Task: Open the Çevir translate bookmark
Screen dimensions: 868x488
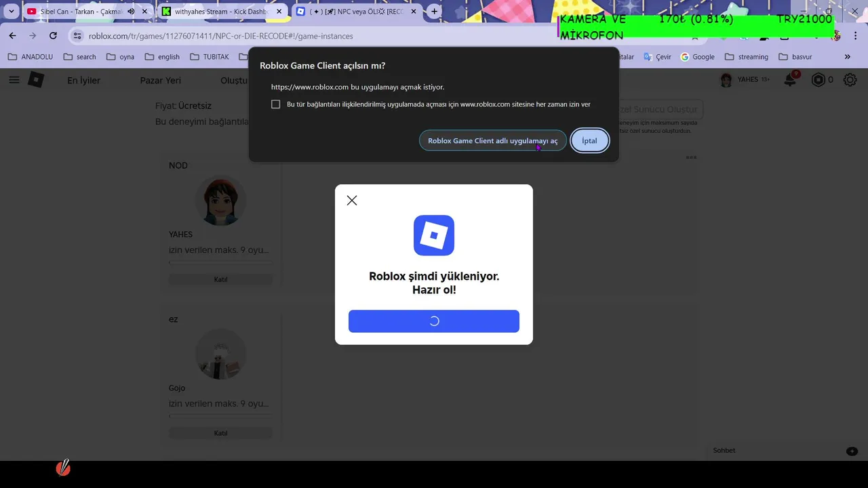Action: pyautogui.click(x=657, y=57)
